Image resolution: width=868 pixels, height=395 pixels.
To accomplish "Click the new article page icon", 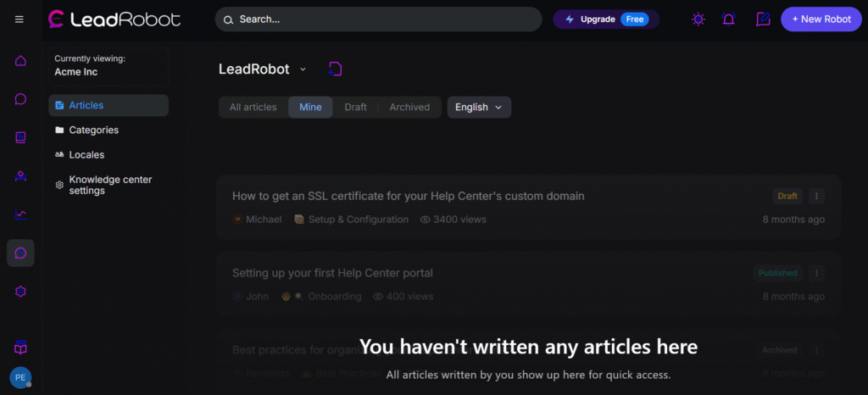I will [335, 70].
